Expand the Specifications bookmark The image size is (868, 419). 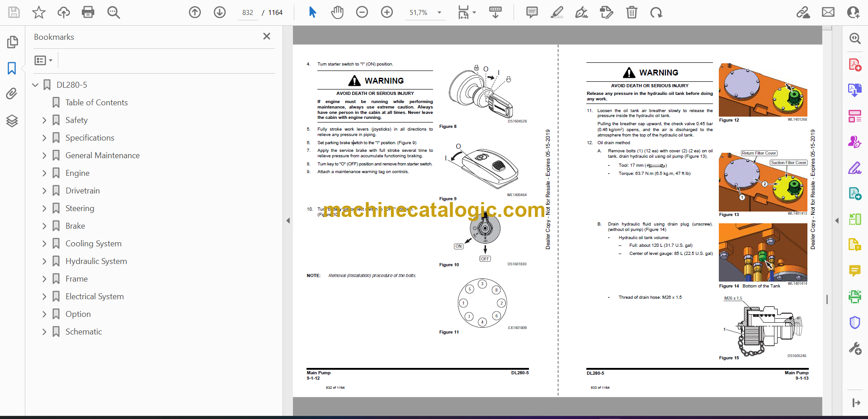click(44, 138)
